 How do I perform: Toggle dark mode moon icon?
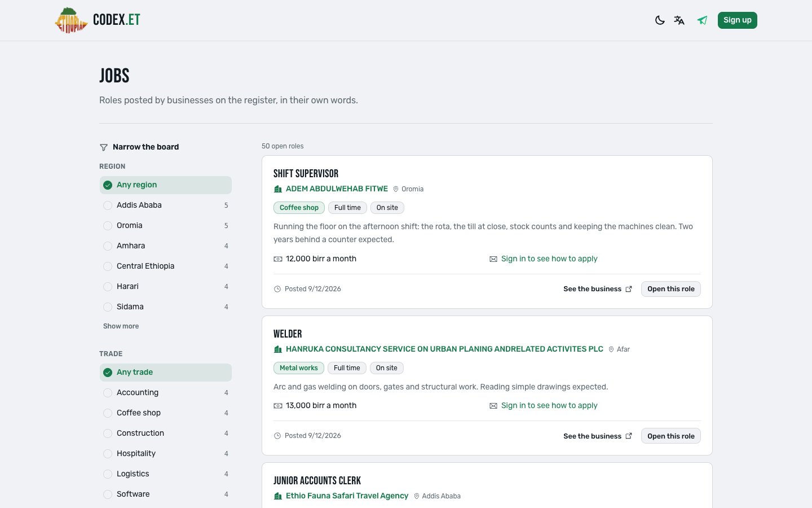[x=660, y=20]
